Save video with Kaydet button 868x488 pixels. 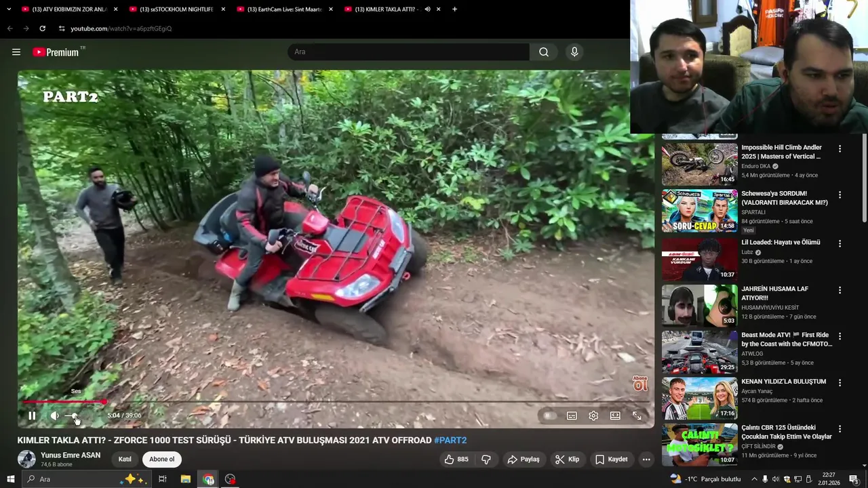click(x=612, y=460)
